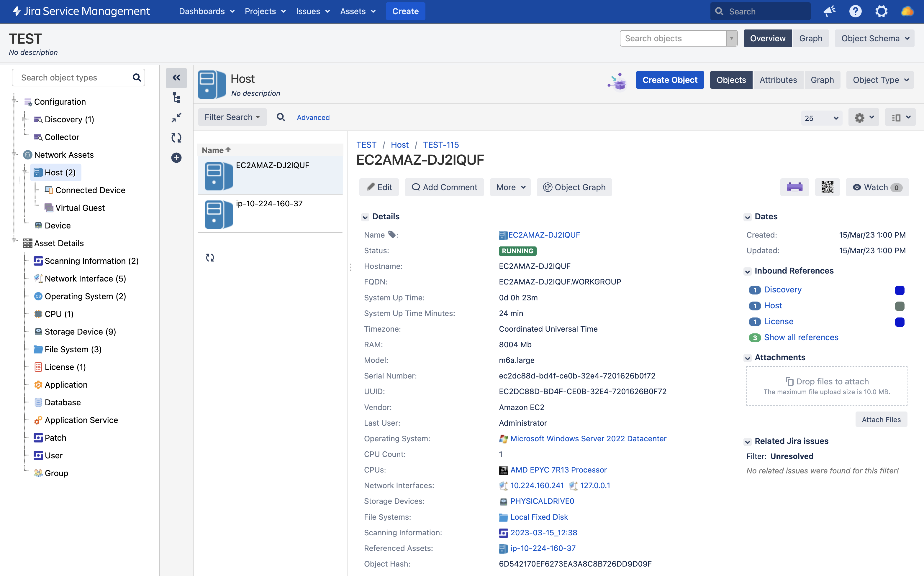Open the column settings gear dropdown
Screen dimensions: 924x576
click(x=864, y=117)
